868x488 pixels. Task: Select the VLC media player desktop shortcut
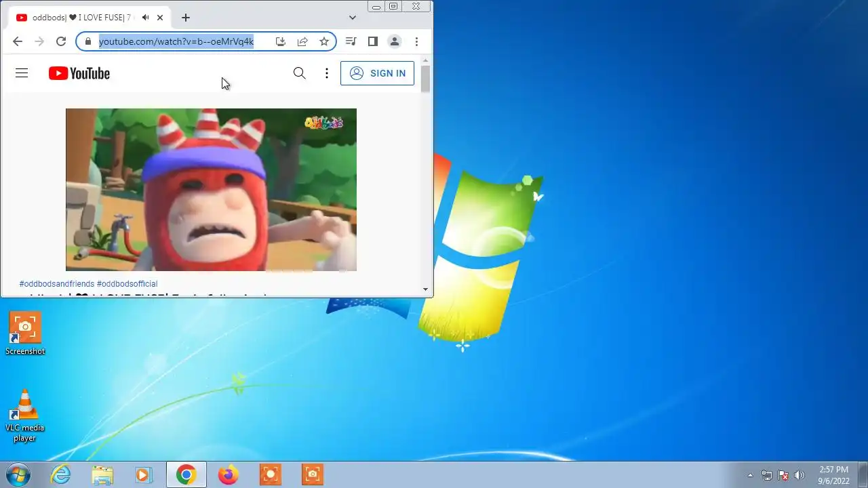25,415
